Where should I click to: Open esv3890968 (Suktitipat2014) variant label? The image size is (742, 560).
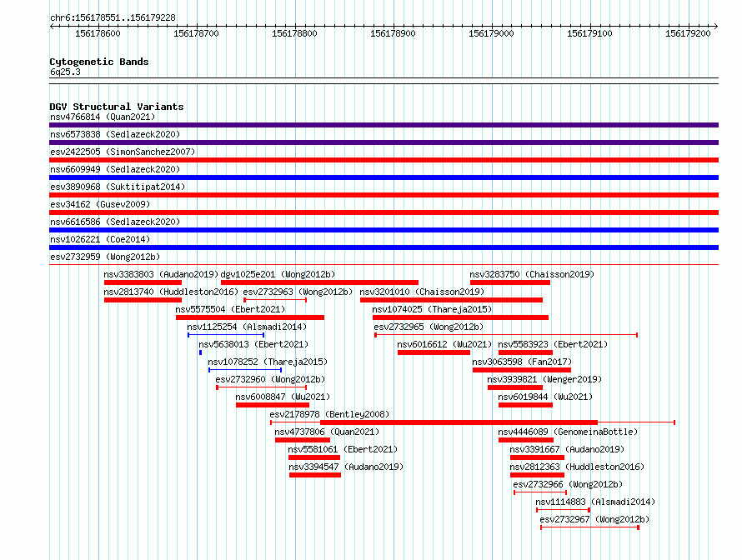(x=118, y=187)
